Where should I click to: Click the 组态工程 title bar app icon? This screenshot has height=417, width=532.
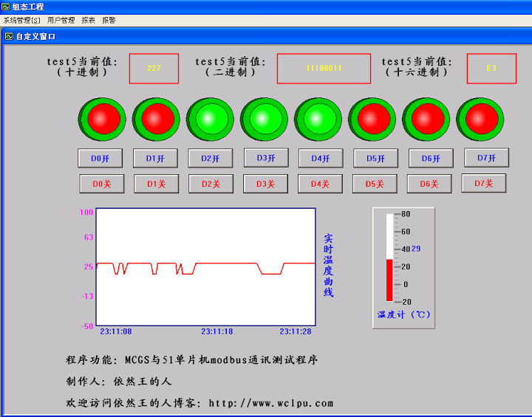[x=5, y=7]
